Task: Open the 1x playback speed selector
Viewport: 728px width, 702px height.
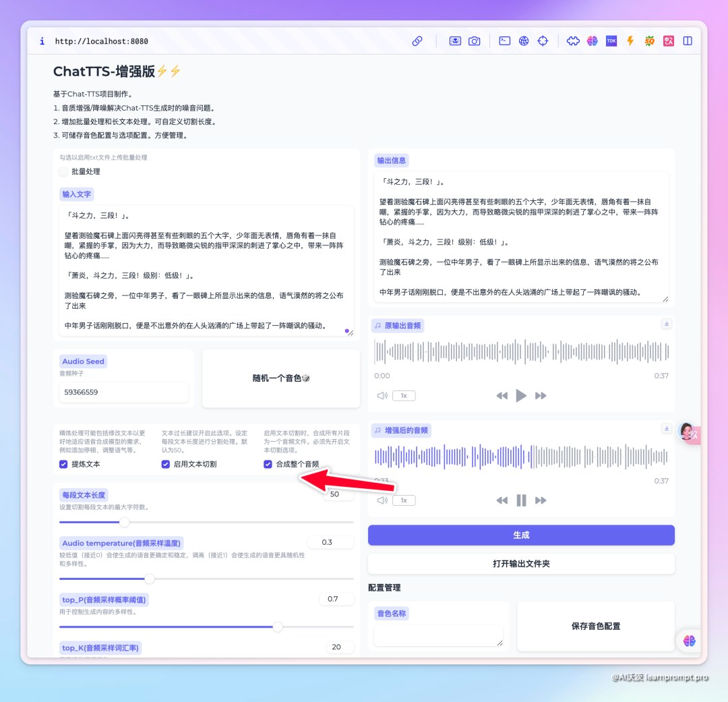Action: (404, 396)
